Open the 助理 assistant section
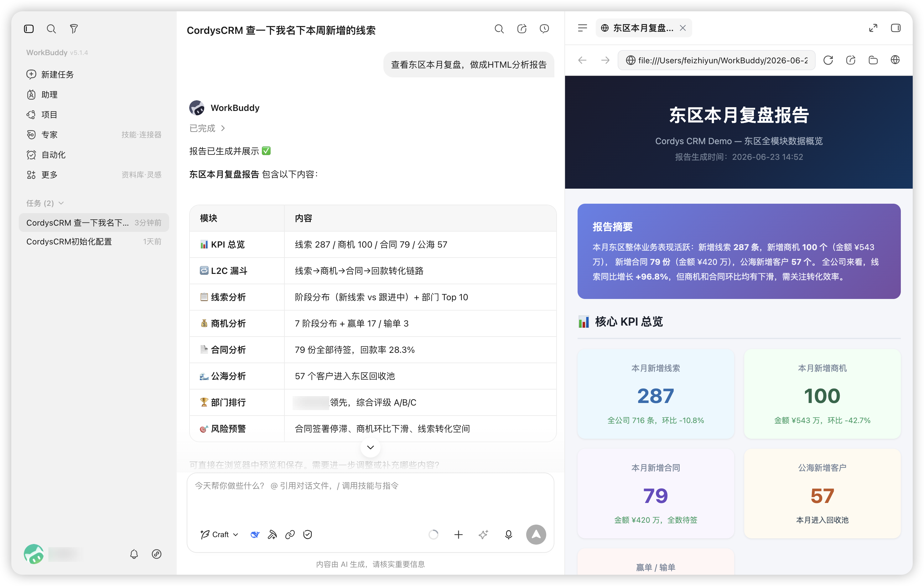 pyautogui.click(x=94, y=94)
